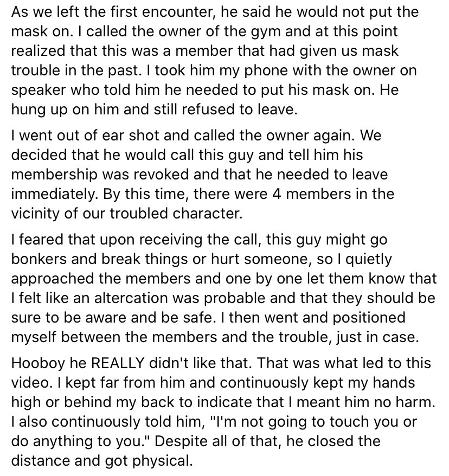Click the paragraph starting "I feared that upon"

pyautogui.click(x=224, y=288)
